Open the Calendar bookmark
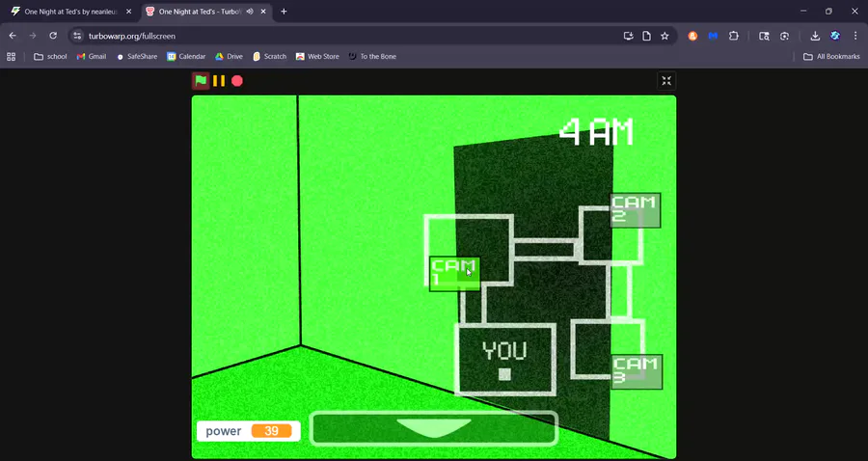 186,57
